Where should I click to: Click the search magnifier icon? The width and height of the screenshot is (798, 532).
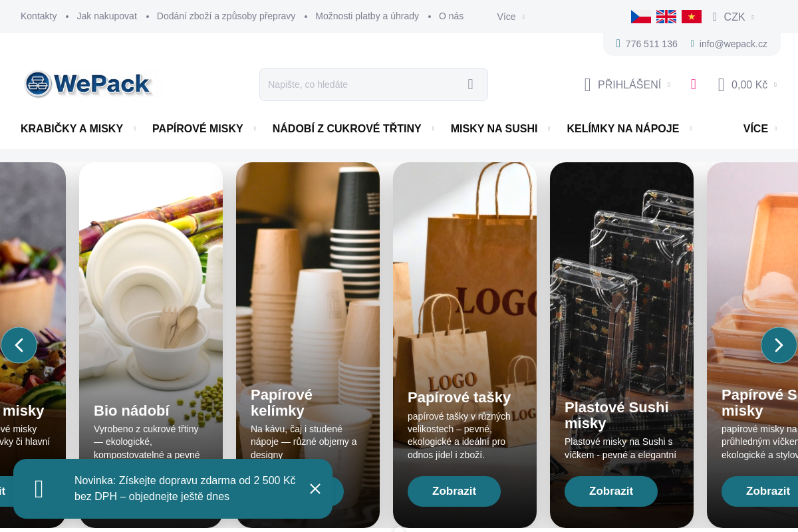click(x=470, y=84)
